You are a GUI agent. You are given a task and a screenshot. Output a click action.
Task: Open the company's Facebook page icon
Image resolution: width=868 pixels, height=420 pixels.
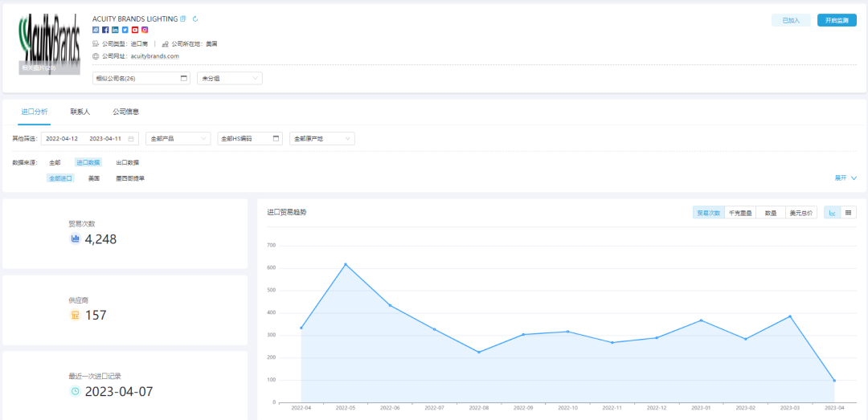click(105, 30)
